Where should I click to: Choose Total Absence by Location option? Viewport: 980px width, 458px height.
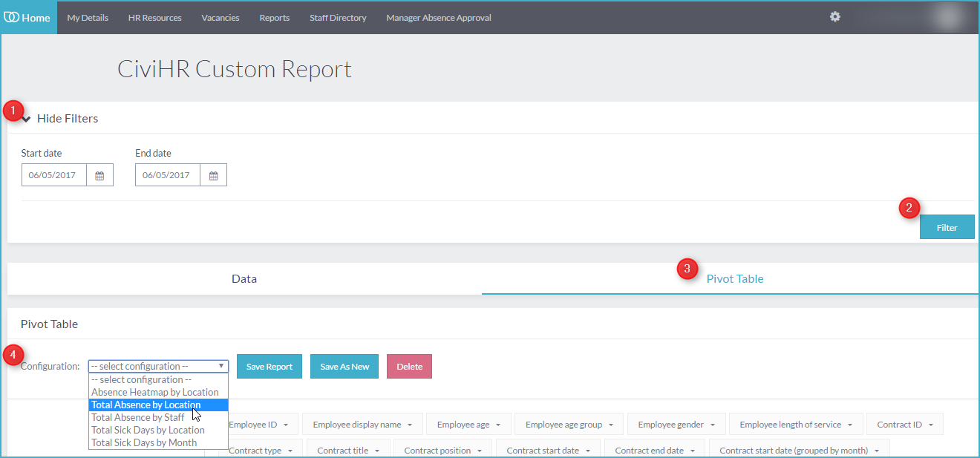click(x=158, y=405)
